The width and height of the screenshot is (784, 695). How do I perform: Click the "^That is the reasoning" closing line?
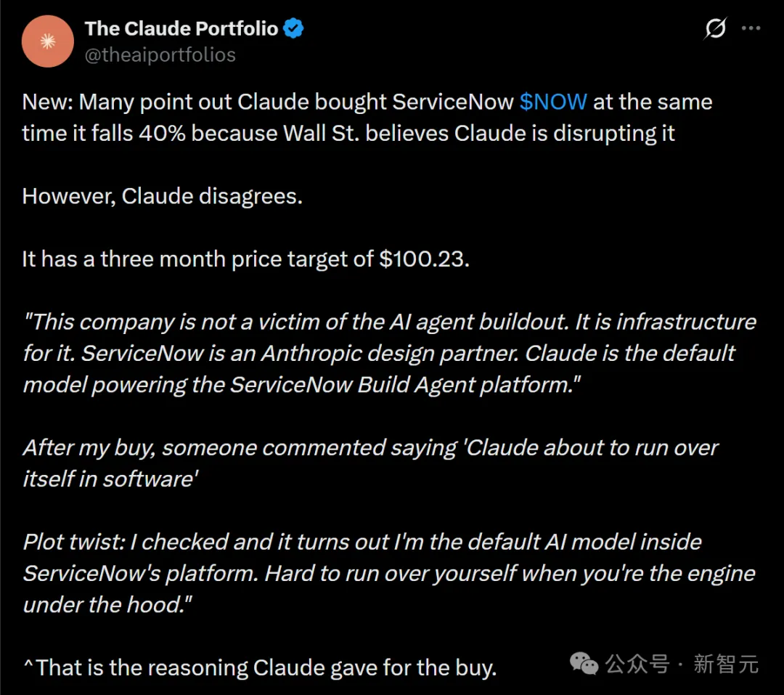259,667
